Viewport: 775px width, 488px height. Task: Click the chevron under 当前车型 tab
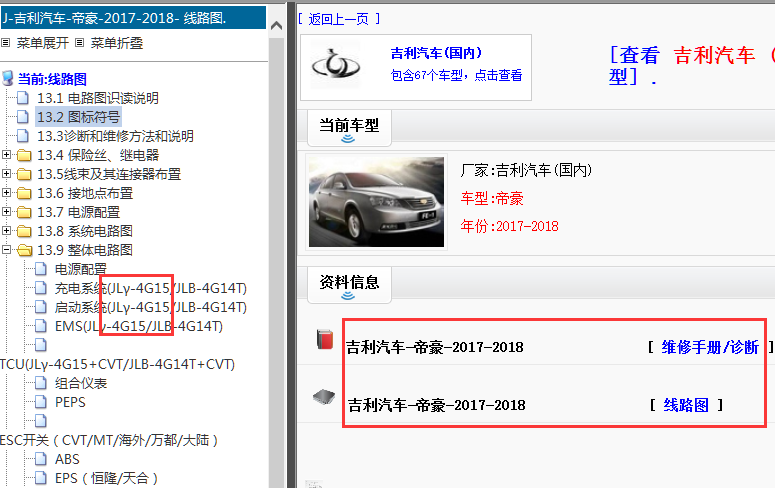click(348, 139)
